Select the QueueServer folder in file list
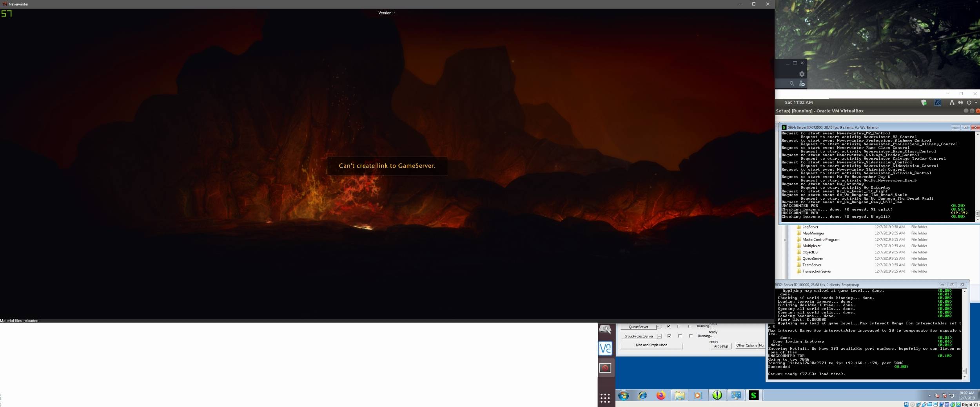This screenshot has width=980, height=407. (812, 259)
